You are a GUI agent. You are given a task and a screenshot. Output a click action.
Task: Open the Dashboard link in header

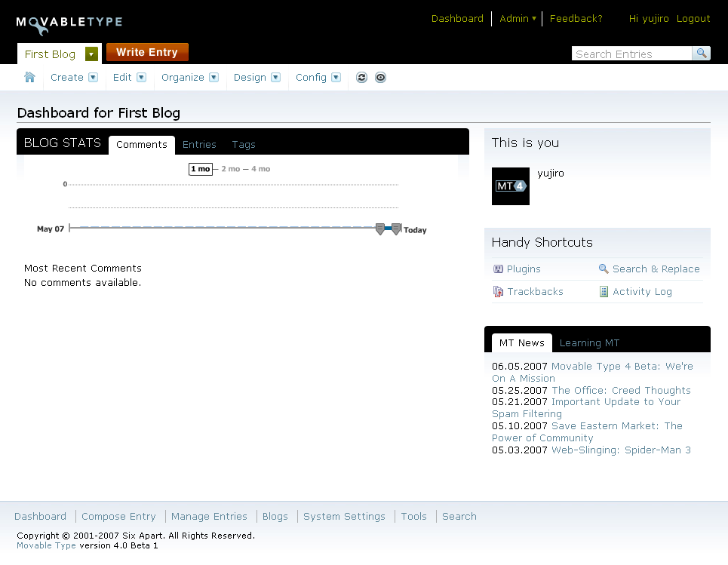click(x=457, y=19)
